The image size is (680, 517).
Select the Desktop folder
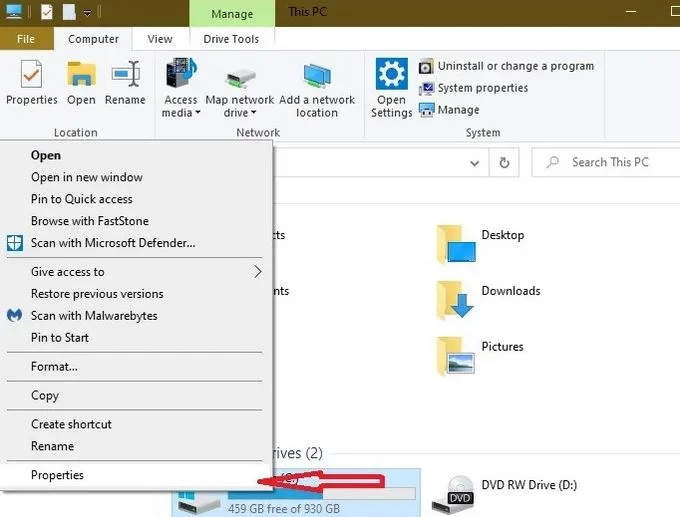pos(481,244)
